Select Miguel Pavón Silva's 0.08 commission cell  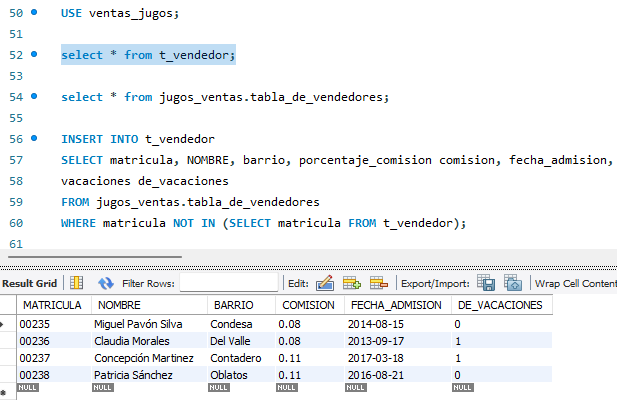click(x=310, y=324)
